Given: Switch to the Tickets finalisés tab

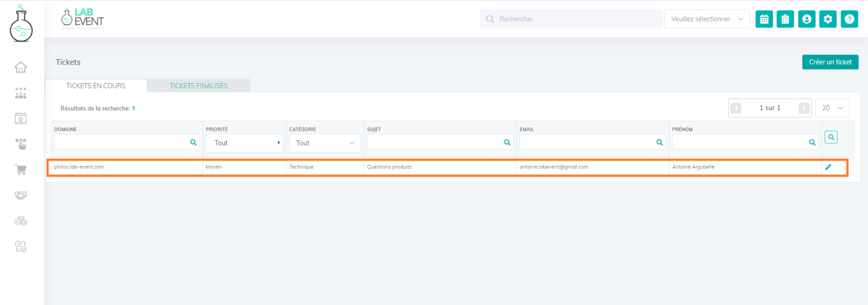Looking at the screenshot, I should [x=198, y=86].
